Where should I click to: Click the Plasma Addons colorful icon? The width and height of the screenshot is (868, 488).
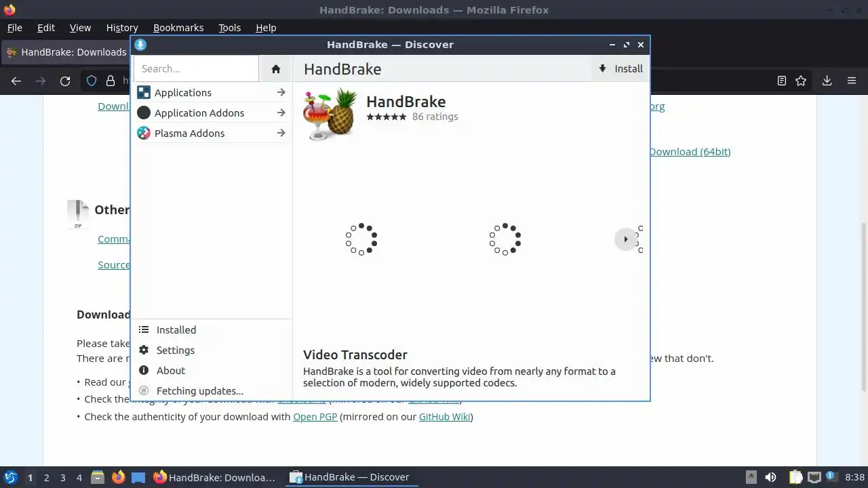click(x=143, y=133)
